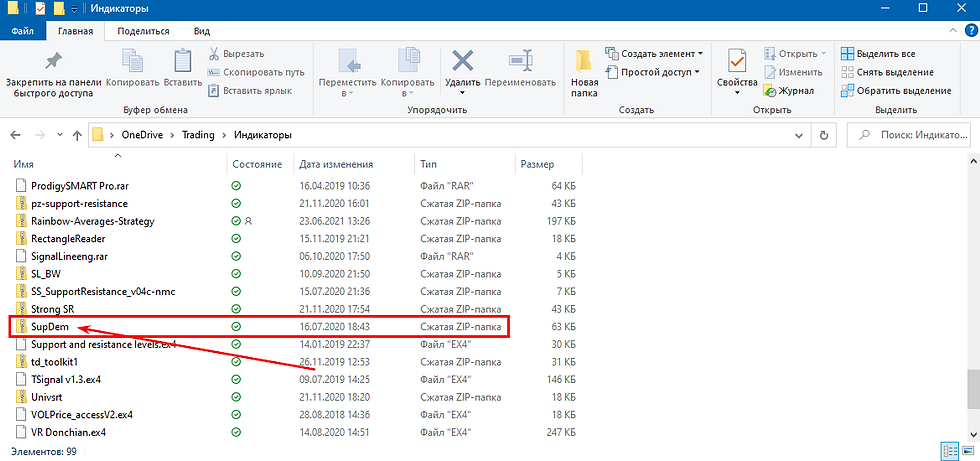This screenshot has width=980, height=461.
Task: Click the title bar properties checkmark icon
Action: tap(41, 9)
